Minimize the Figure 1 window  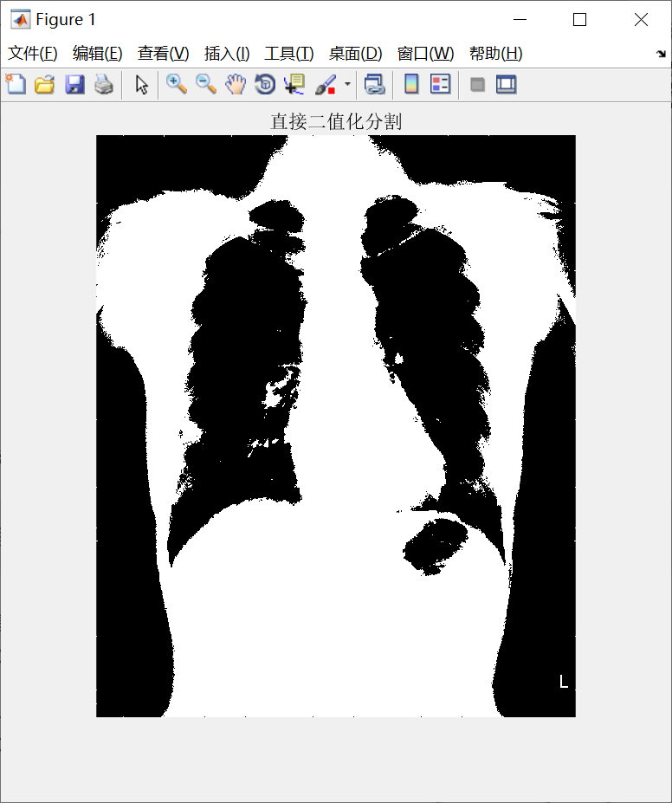coord(520,19)
